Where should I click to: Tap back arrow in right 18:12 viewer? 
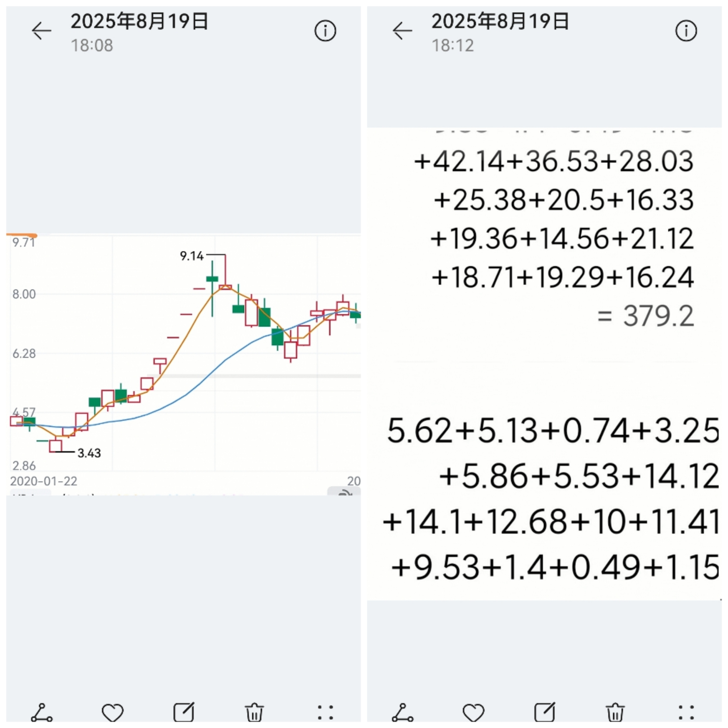402,31
